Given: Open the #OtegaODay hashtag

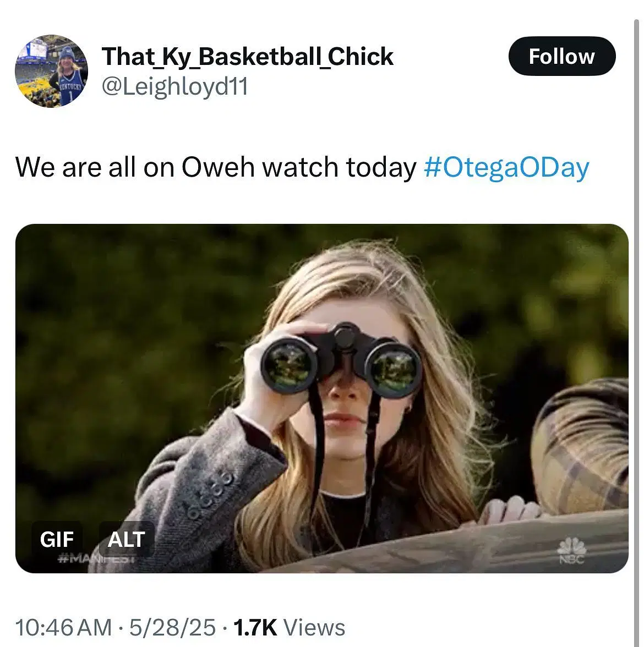Looking at the screenshot, I should point(506,167).
